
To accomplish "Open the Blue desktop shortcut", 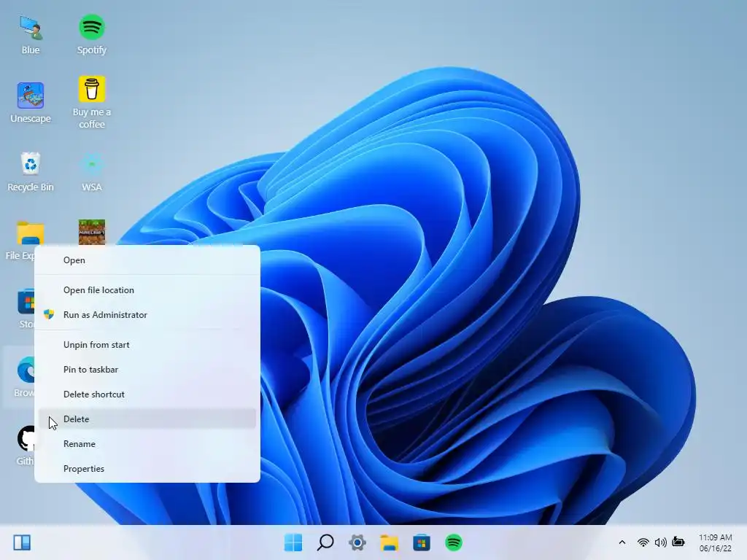I will point(31,34).
